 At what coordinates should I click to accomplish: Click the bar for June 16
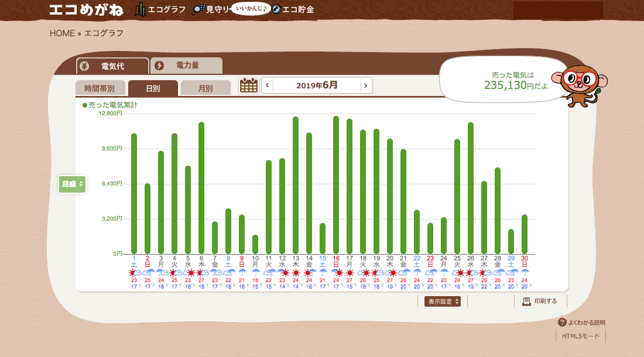pos(336,185)
